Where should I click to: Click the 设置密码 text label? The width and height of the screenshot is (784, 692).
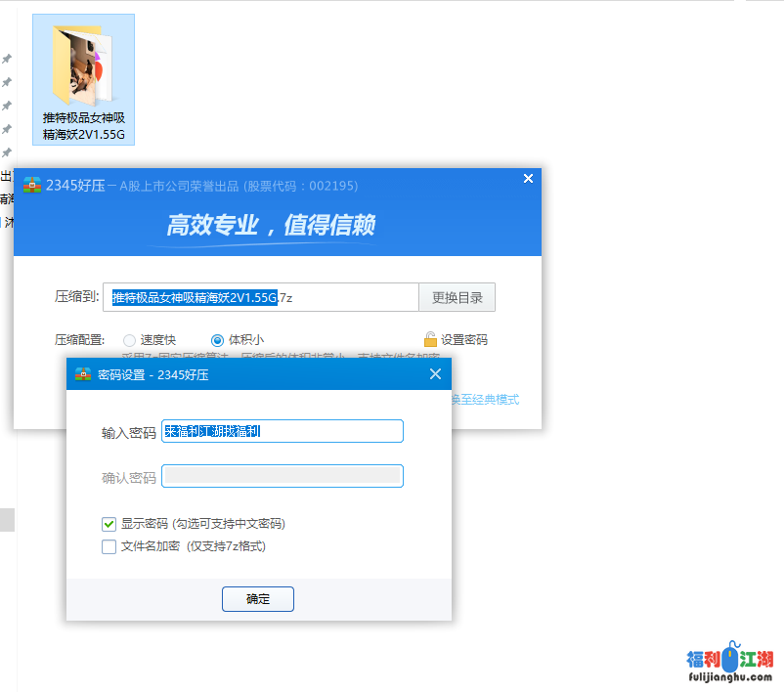(464, 340)
